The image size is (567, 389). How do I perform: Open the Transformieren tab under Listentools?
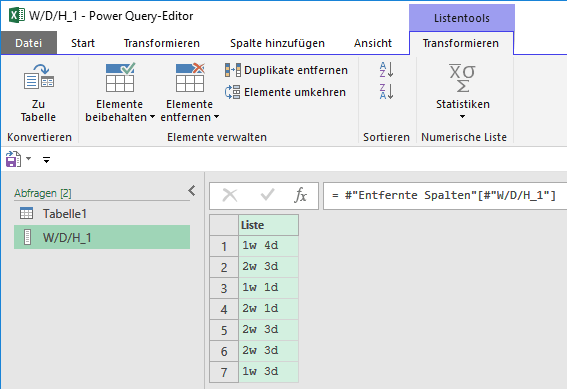(x=461, y=43)
